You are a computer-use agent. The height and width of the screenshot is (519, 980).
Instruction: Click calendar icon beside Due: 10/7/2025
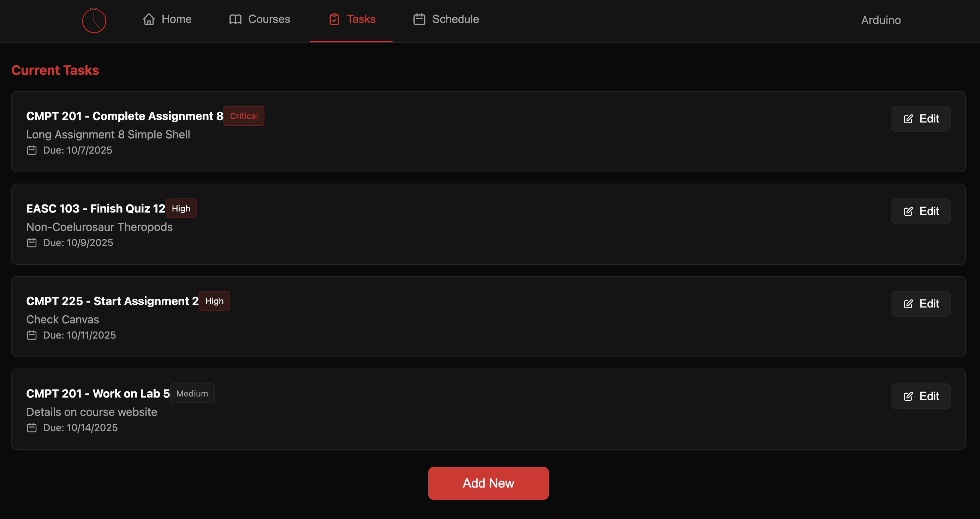[31, 150]
